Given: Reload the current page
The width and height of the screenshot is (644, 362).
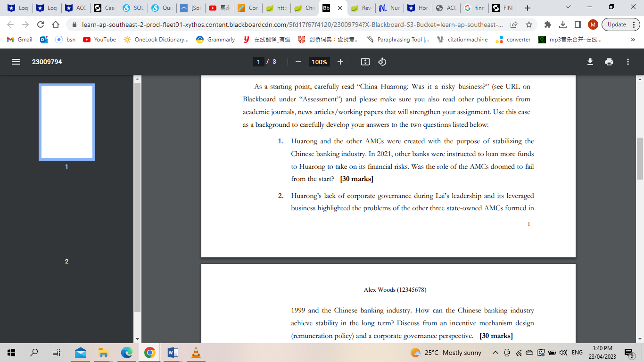Looking at the screenshot, I should (x=41, y=25).
